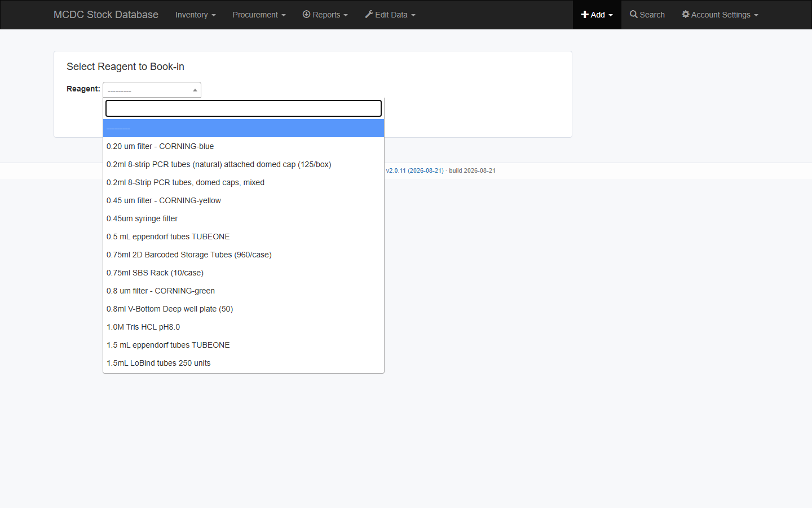
Task: Choose 1.0M Tris HCL pH8.0
Action: (244, 327)
